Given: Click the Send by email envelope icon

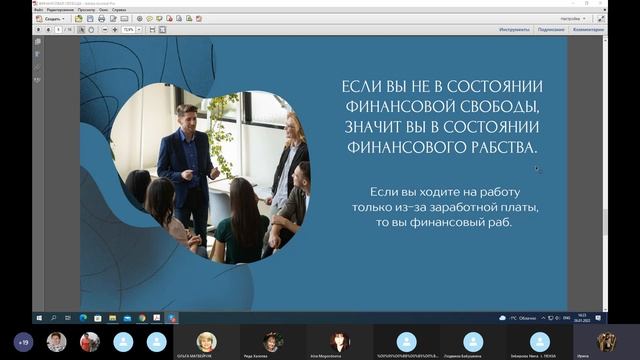Looking at the screenshot, I should pos(124,19).
